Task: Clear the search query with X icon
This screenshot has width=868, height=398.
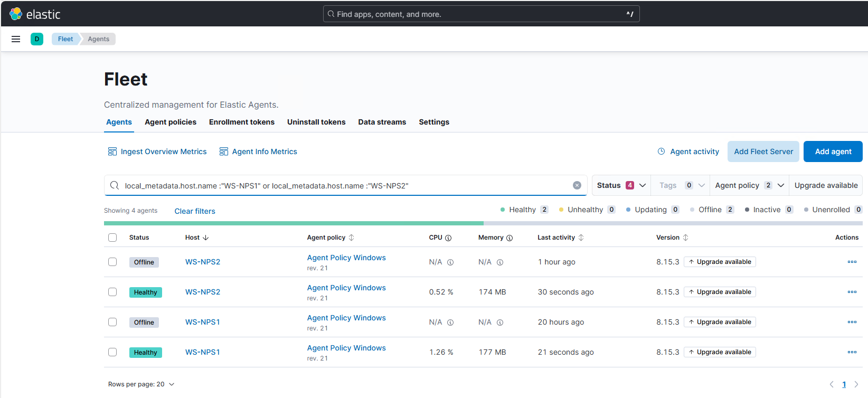Action: point(577,185)
